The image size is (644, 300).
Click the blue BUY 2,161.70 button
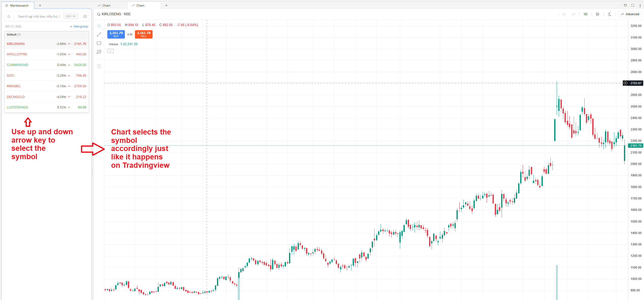pos(116,34)
